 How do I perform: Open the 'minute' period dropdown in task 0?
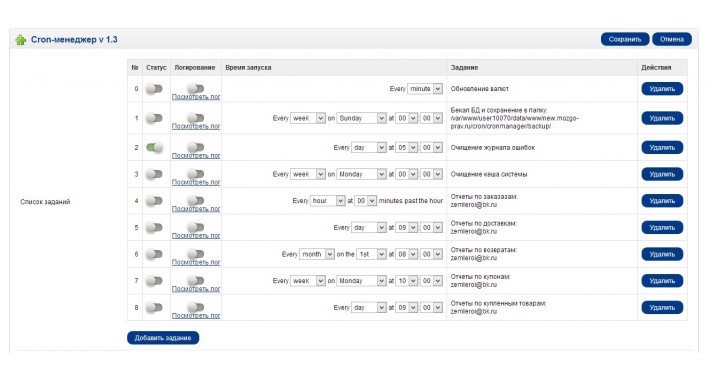425,89
